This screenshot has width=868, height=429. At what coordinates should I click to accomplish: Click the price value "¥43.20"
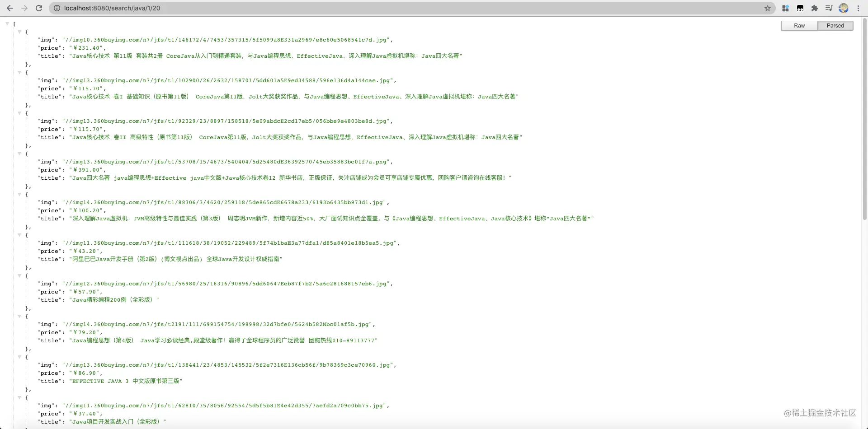pos(85,251)
